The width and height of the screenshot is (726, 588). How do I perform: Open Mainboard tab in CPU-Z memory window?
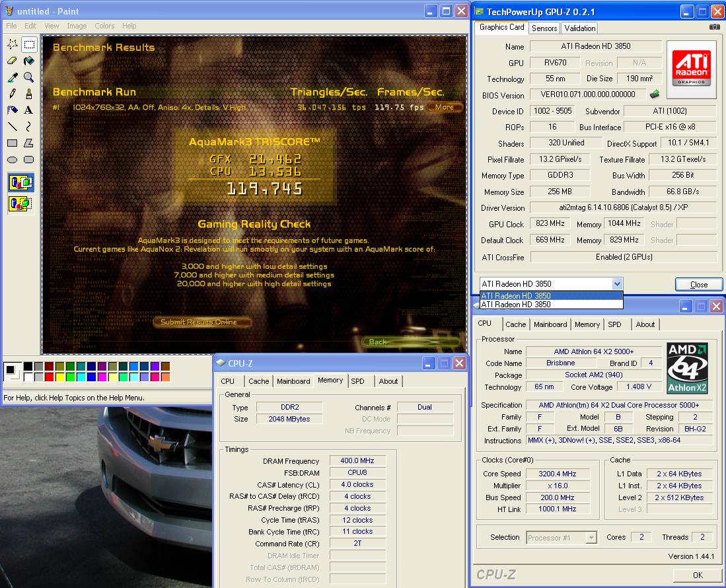293,381
